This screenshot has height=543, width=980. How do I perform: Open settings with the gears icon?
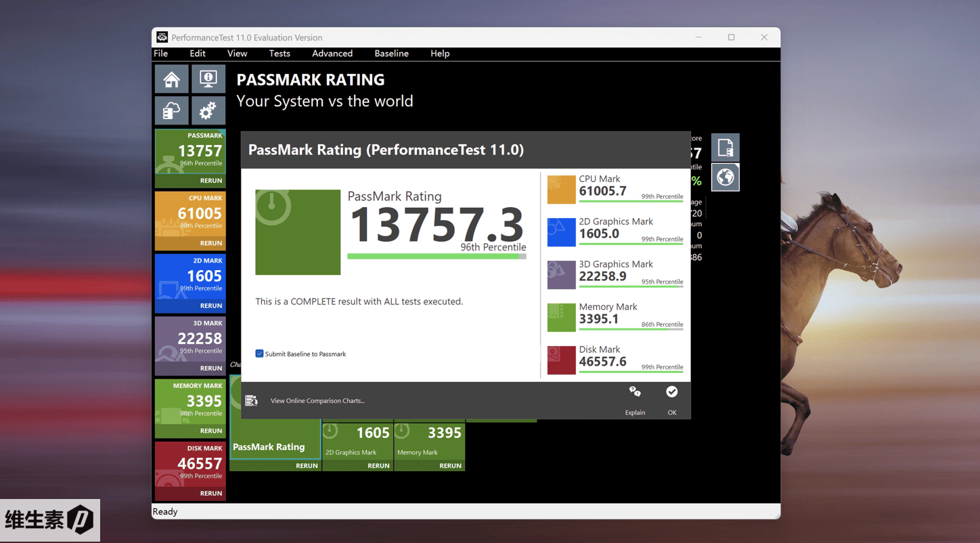(208, 110)
